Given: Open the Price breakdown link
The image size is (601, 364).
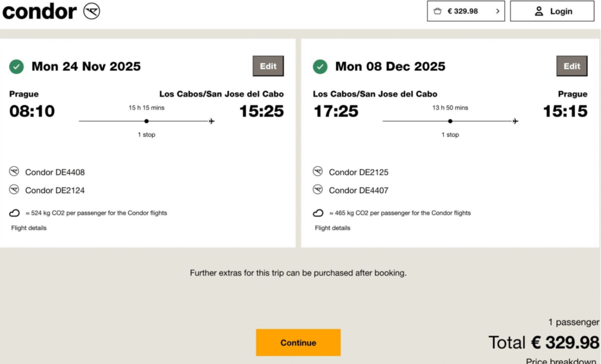Looking at the screenshot, I should point(562,360).
